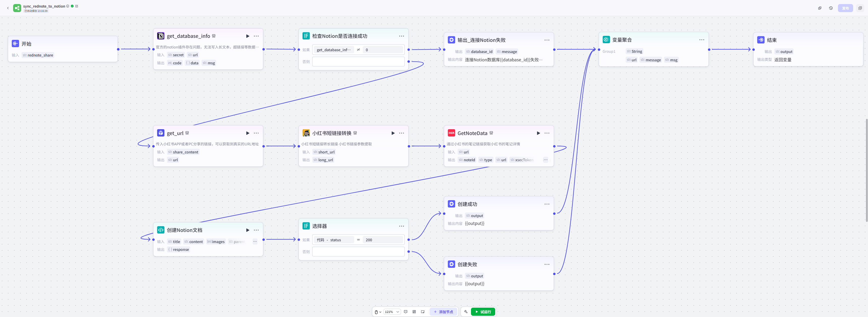The height and width of the screenshot is (317, 868).
Task: Open more options on 检查Notion是否连接成功 node
Action: [401, 36]
